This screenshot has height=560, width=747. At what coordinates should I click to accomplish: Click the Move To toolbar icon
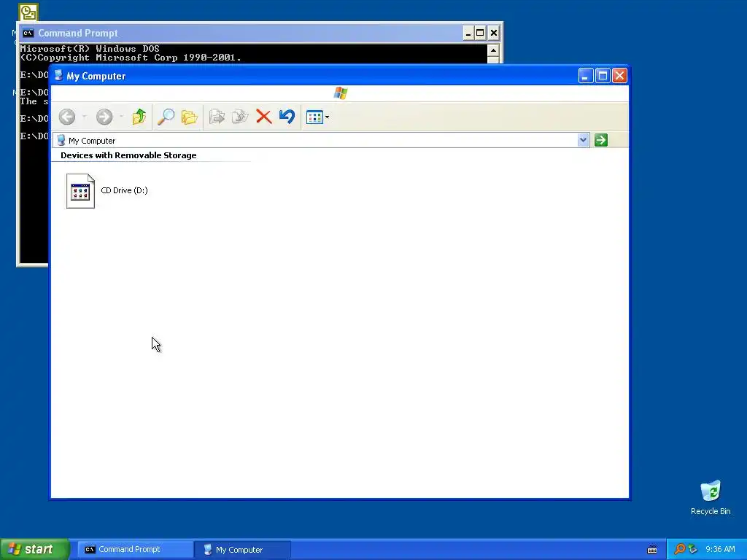click(x=217, y=117)
